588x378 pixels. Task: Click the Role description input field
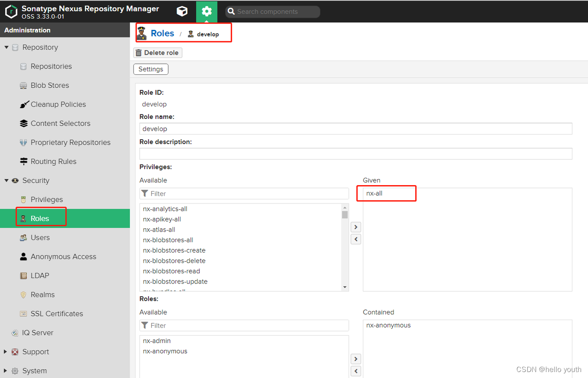356,153
